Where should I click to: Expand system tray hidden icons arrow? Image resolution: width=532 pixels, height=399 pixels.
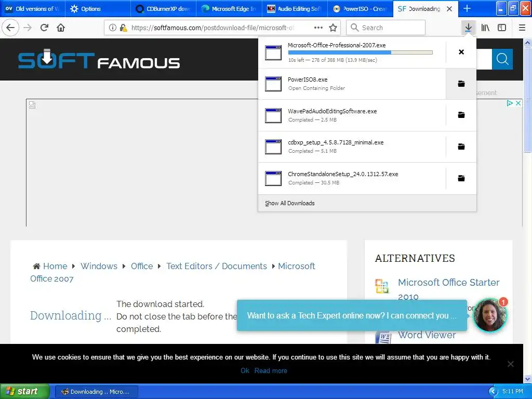click(x=493, y=392)
